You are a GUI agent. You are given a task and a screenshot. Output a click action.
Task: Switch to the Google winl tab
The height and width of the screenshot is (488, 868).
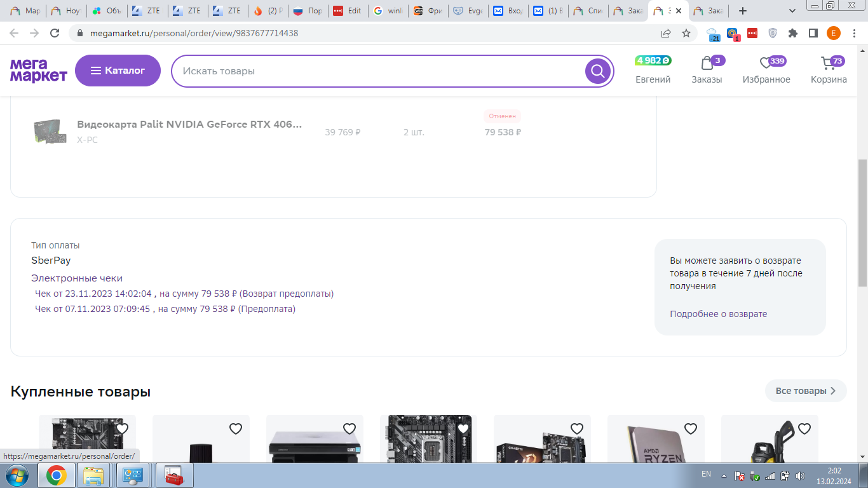coord(388,11)
